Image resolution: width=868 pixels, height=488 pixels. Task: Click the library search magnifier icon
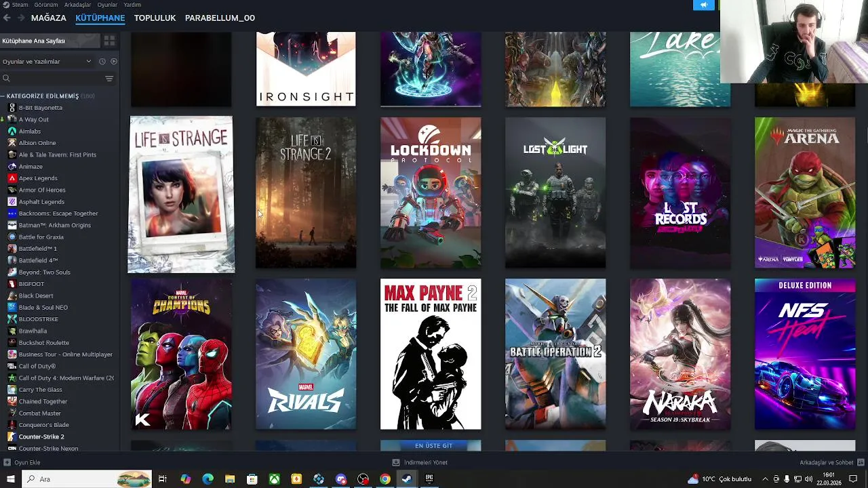click(x=6, y=79)
